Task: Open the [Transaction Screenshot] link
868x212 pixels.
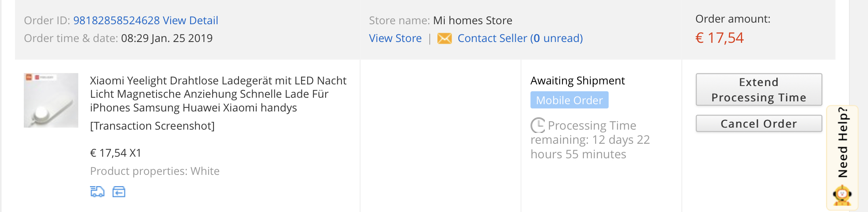Action: 152,126
